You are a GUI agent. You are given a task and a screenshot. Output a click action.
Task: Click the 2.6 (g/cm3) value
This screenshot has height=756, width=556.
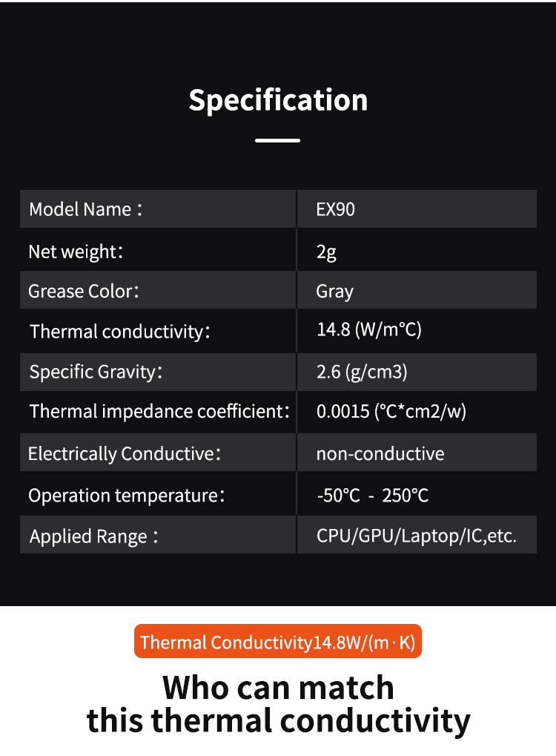(x=362, y=372)
